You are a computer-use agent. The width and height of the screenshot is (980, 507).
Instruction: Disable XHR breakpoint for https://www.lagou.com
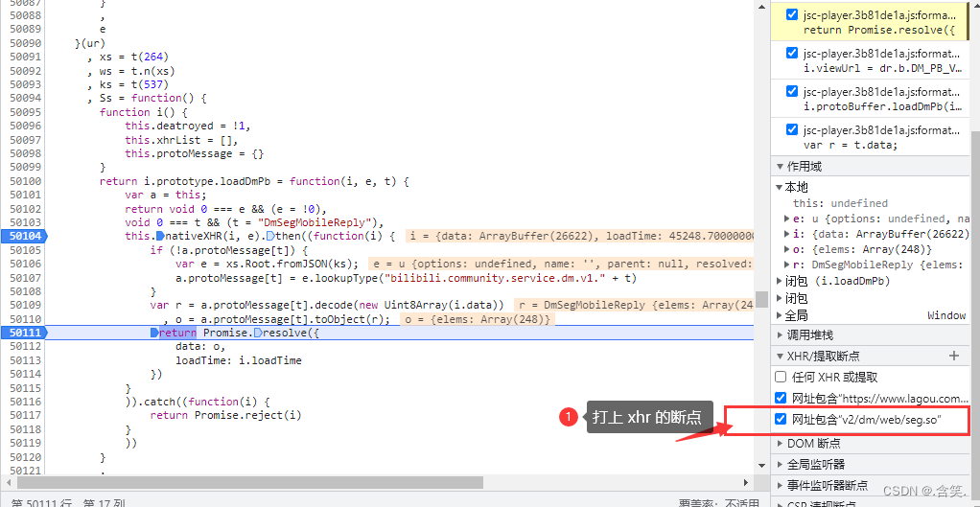(780, 398)
